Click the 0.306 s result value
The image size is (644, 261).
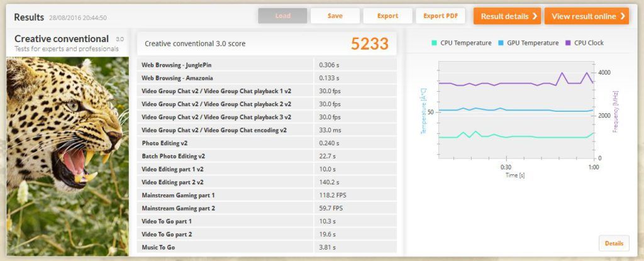(329, 65)
